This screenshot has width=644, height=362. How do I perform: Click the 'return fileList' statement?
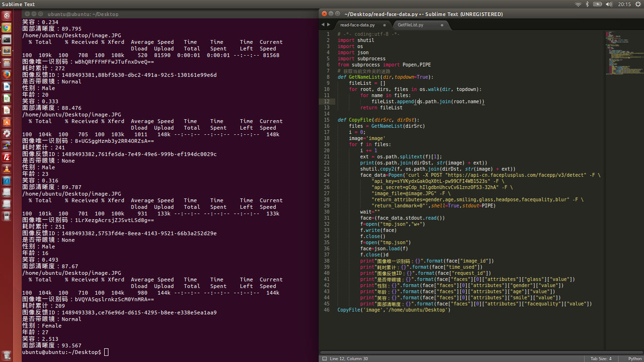click(381, 107)
